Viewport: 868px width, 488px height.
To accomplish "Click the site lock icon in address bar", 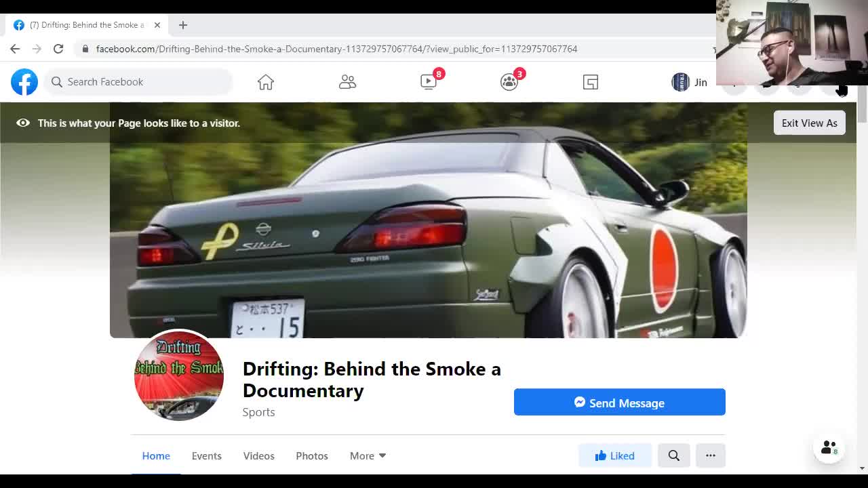I will tap(85, 49).
